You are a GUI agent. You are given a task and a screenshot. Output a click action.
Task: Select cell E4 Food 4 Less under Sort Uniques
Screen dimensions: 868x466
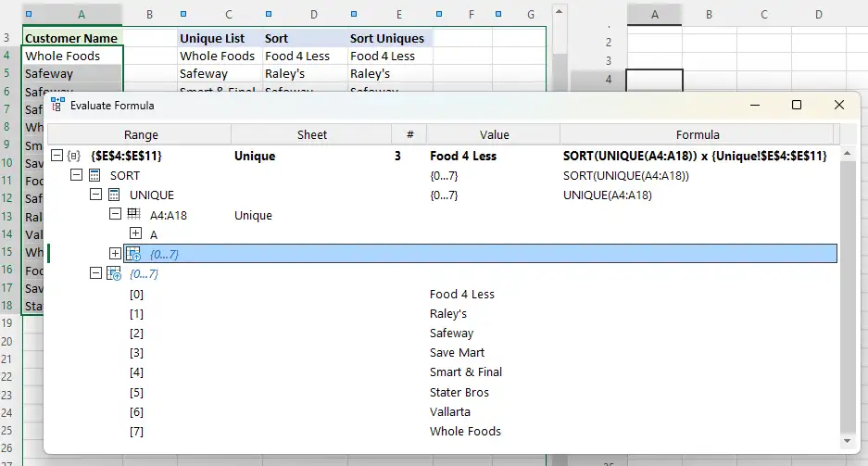pos(390,56)
